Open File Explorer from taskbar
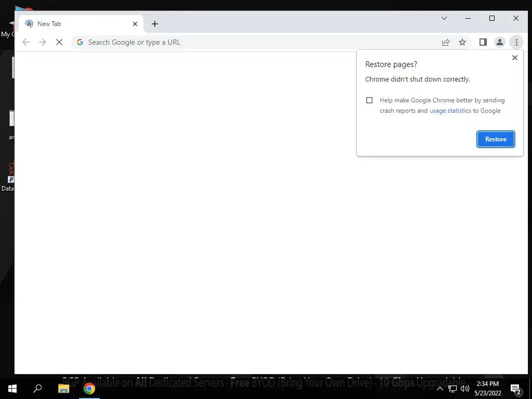The height and width of the screenshot is (399, 532). 63,389
